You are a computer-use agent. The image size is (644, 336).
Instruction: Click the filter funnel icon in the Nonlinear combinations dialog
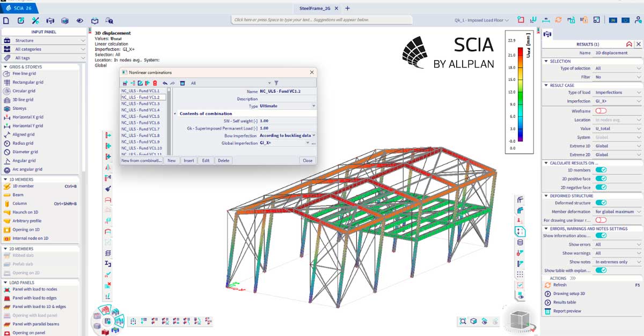(x=276, y=83)
